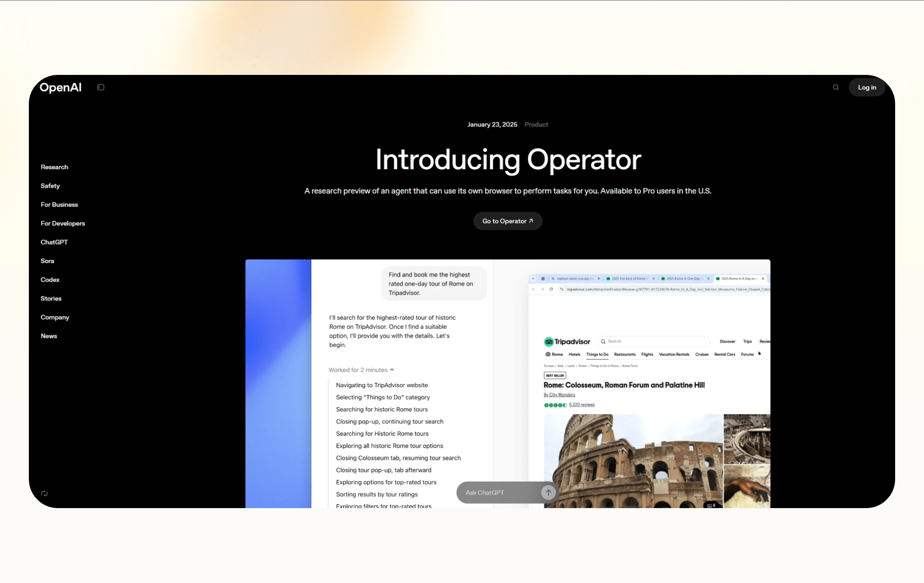
Task: Open the search magnifier icon
Action: [x=836, y=88]
